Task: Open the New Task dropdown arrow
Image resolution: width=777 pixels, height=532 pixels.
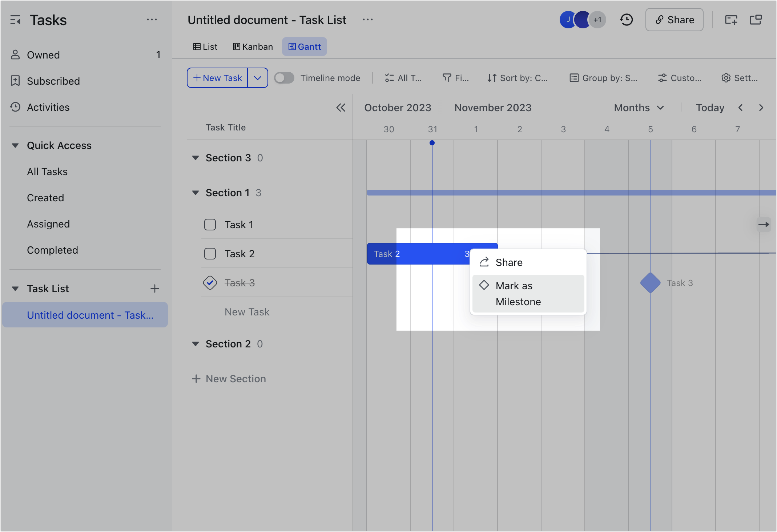Action: click(x=258, y=78)
